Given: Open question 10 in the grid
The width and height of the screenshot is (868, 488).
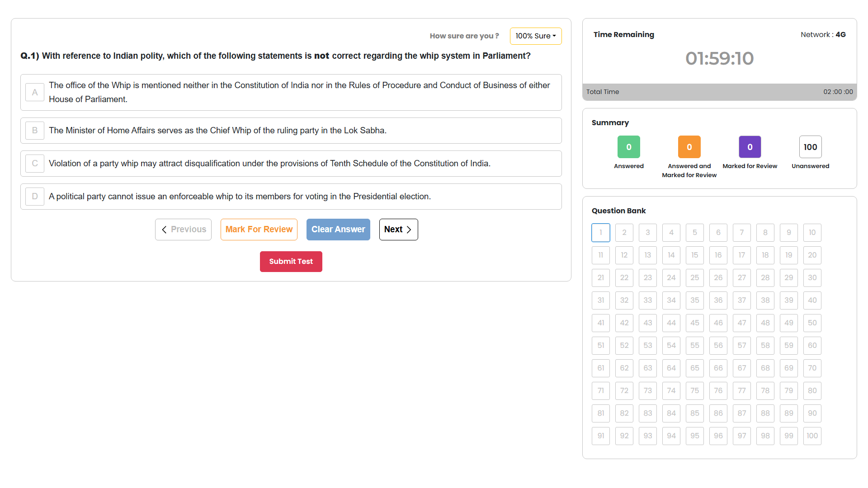Looking at the screenshot, I should pyautogui.click(x=812, y=233).
